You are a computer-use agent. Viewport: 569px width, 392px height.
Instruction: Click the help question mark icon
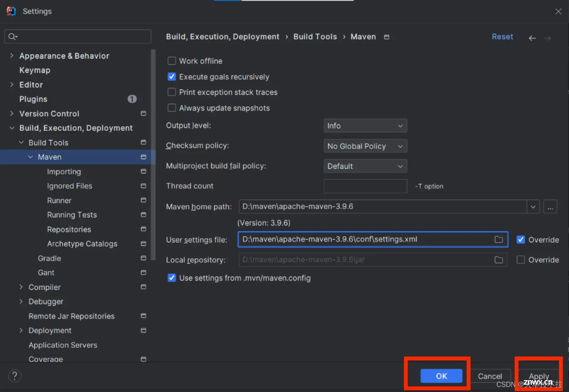15,376
